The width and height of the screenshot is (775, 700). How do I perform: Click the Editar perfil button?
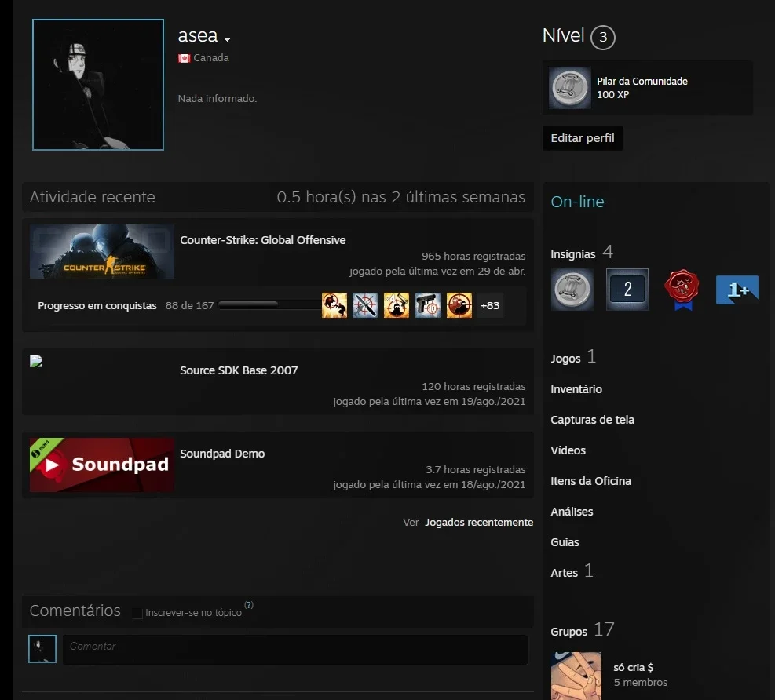pyautogui.click(x=583, y=138)
